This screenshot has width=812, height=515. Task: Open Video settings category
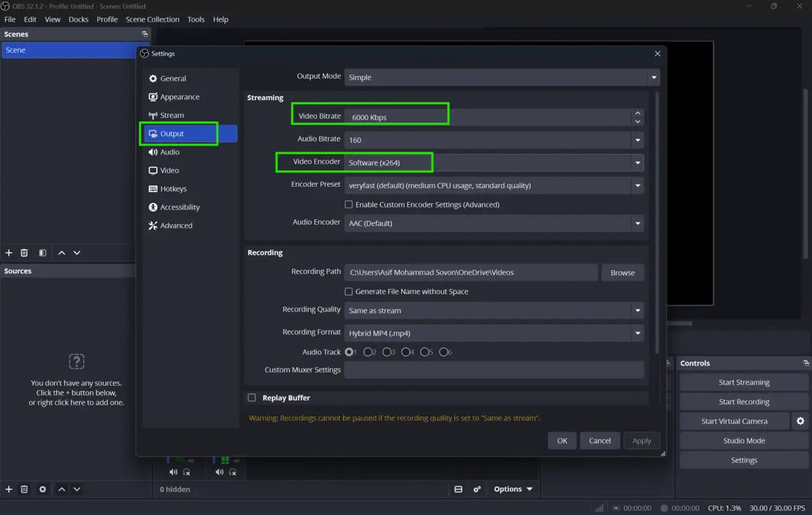pyautogui.click(x=190, y=170)
